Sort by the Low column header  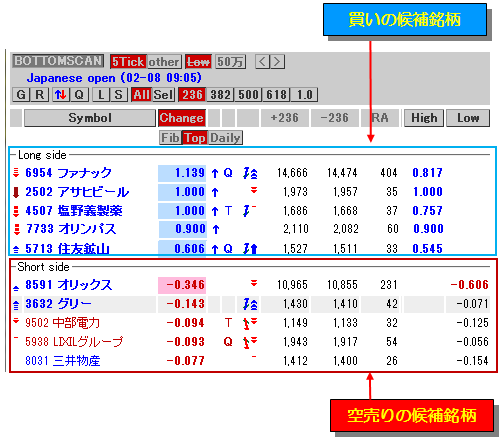point(468,118)
